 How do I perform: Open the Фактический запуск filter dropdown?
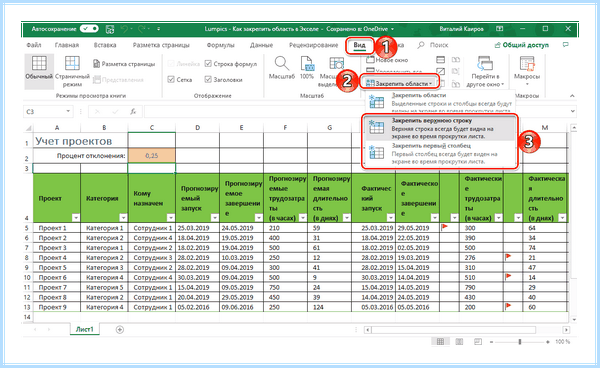coord(391,218)
